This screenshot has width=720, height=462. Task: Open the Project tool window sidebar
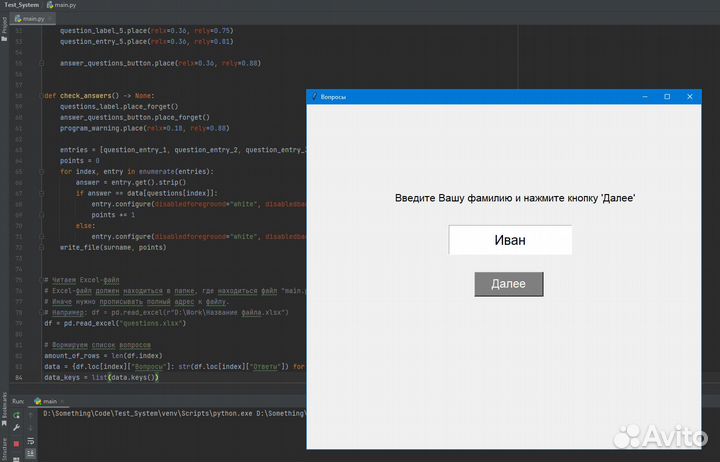pyautogui.click(x=4, y=27)
